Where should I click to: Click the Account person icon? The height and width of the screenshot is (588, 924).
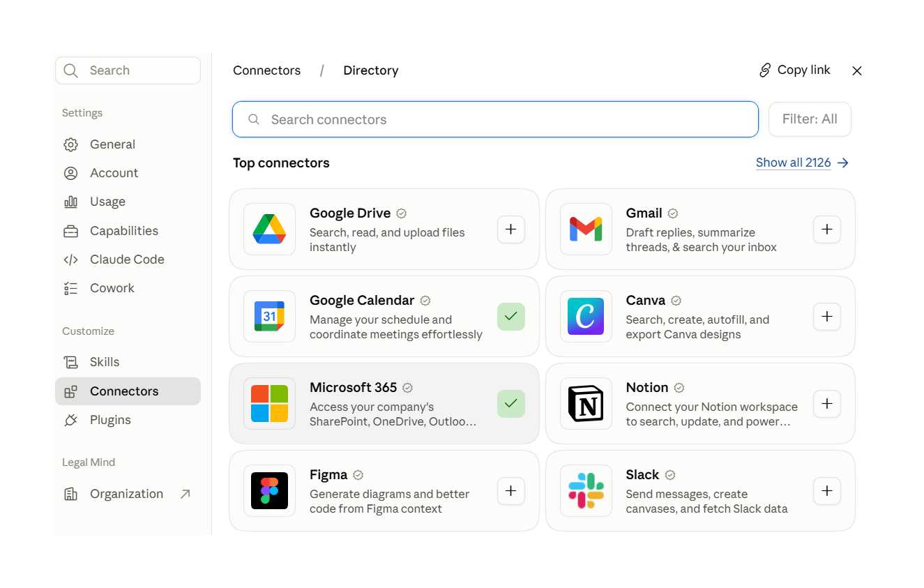click(70, 173)
